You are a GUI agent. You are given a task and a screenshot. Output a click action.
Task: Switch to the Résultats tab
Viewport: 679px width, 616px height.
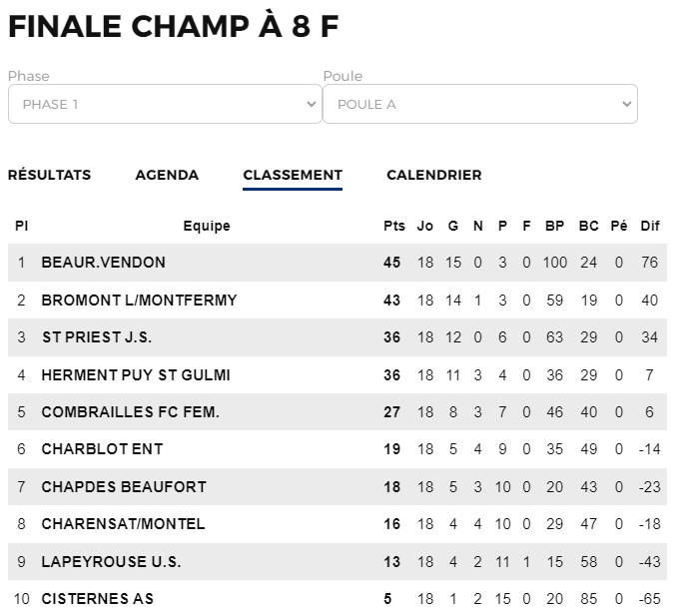[49, 175]
